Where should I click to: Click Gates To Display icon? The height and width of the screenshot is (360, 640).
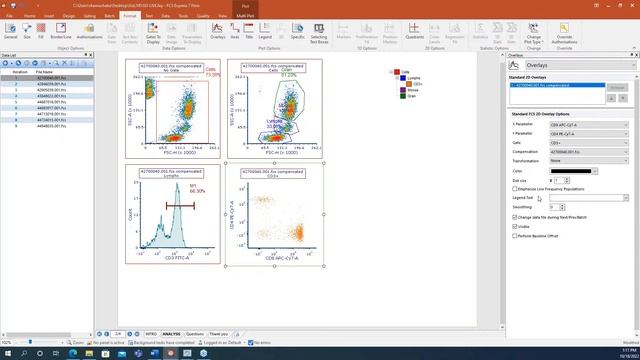tap(153, 33)
